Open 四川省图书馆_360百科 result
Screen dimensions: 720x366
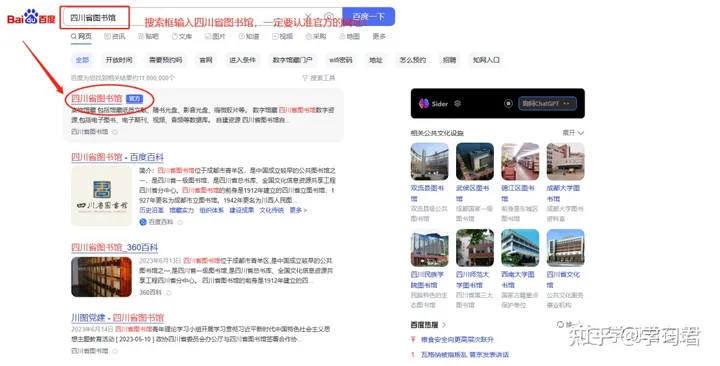coord(115,248)
